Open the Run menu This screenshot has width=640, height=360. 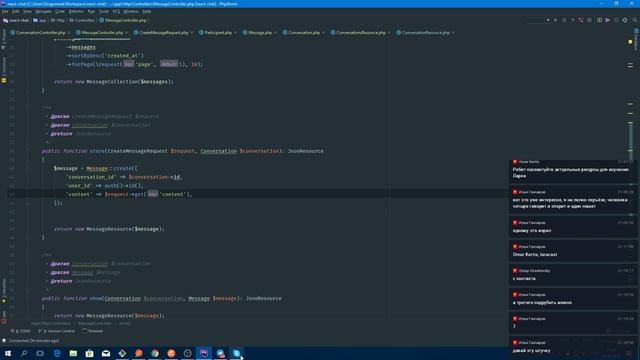(x=91, y=11)
